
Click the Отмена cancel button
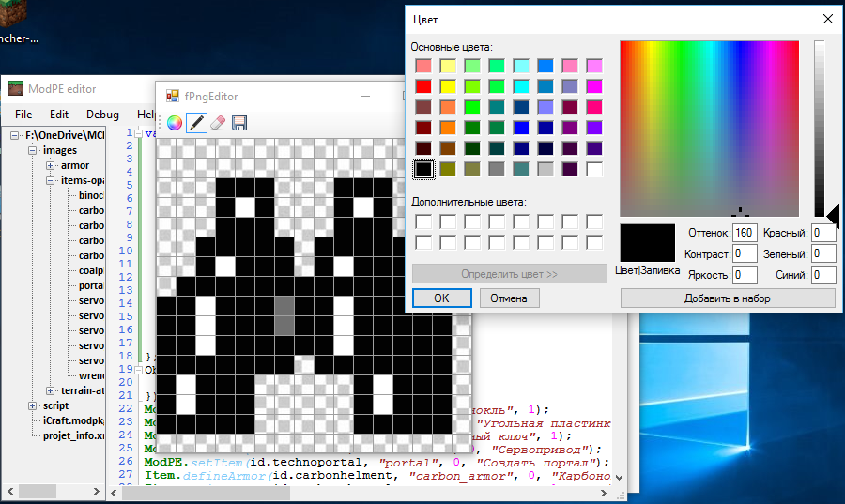coord(509,298)
